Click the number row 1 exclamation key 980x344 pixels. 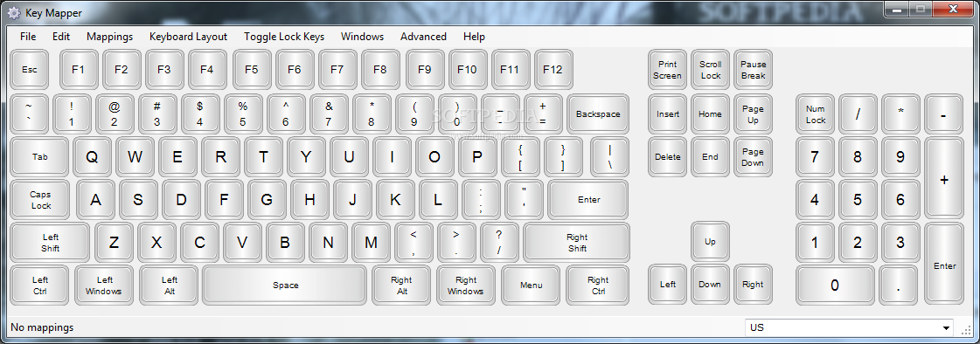pos(72,114)
